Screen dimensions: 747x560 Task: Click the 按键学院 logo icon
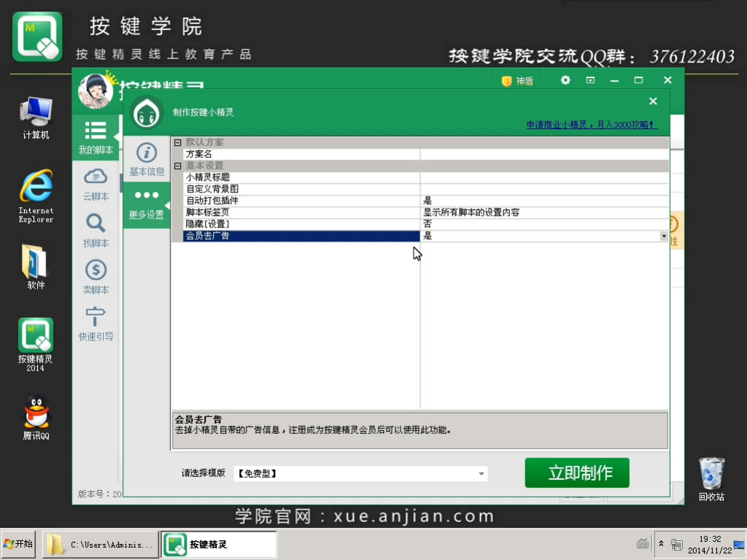click(37, 36)
